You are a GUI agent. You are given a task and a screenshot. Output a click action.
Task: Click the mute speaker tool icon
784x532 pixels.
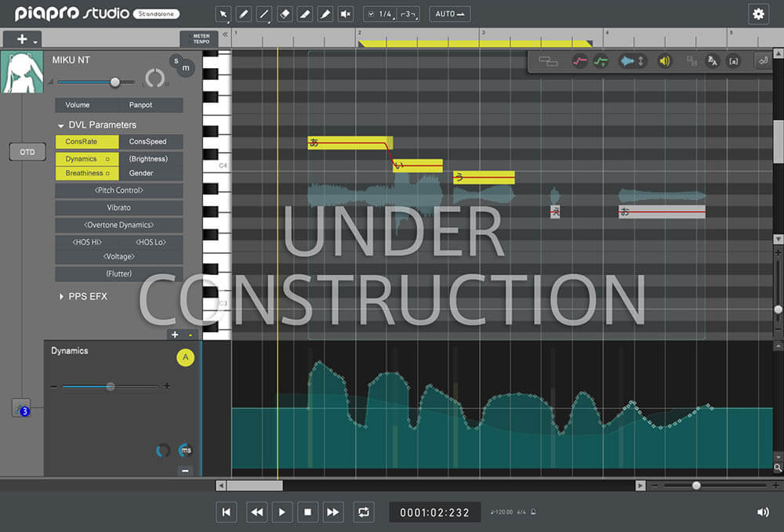tap(346, 14)
